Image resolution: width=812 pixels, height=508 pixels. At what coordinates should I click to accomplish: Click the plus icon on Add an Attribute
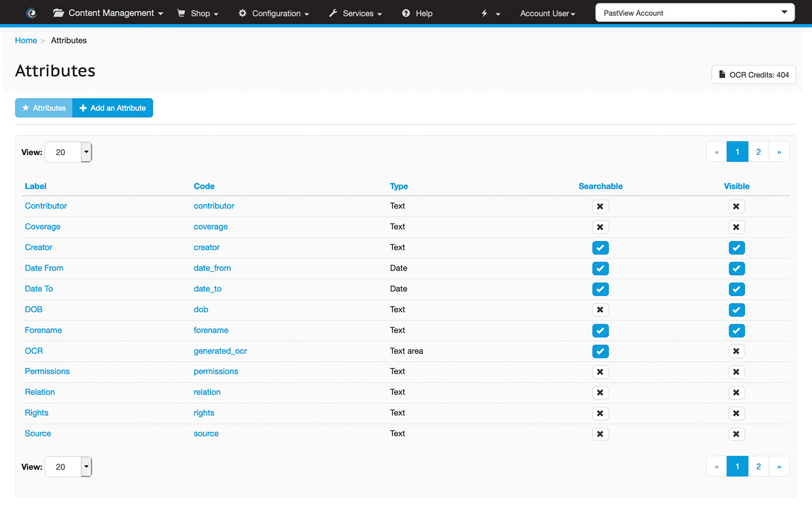(83, 108)
